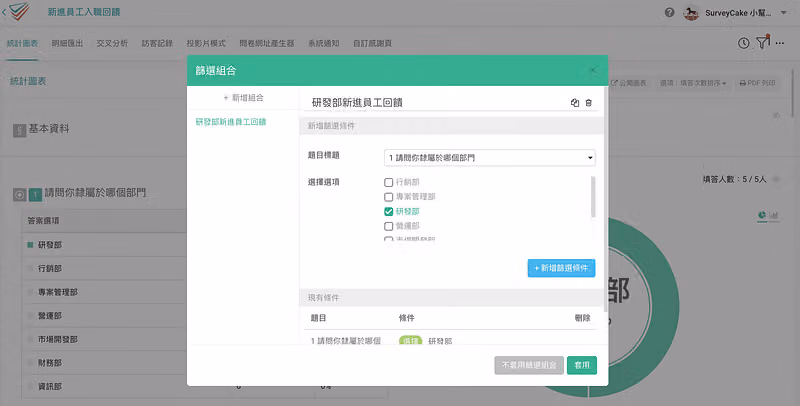Click the 市場開發部 row in answer table
The width and height of the screenshot is (800, 406).
[105, 339]
